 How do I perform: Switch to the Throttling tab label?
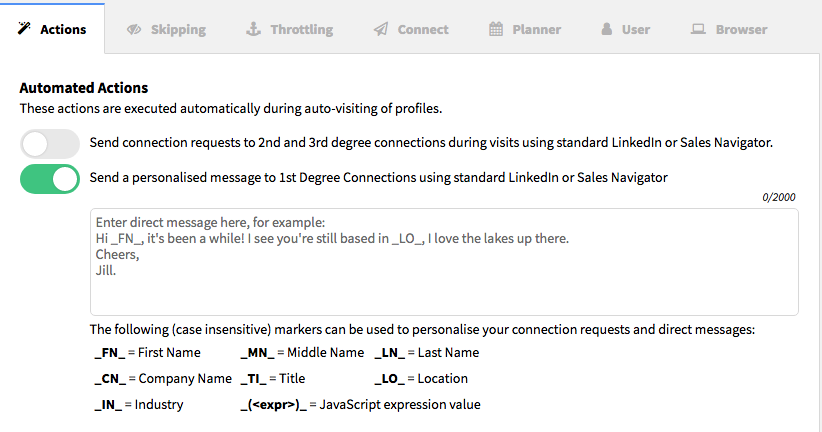pos(301,29)
